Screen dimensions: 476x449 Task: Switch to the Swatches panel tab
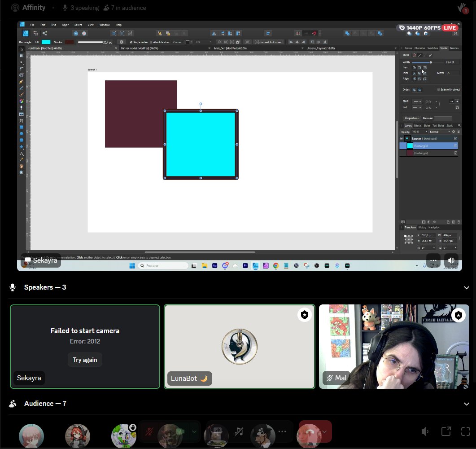[432, 48]
